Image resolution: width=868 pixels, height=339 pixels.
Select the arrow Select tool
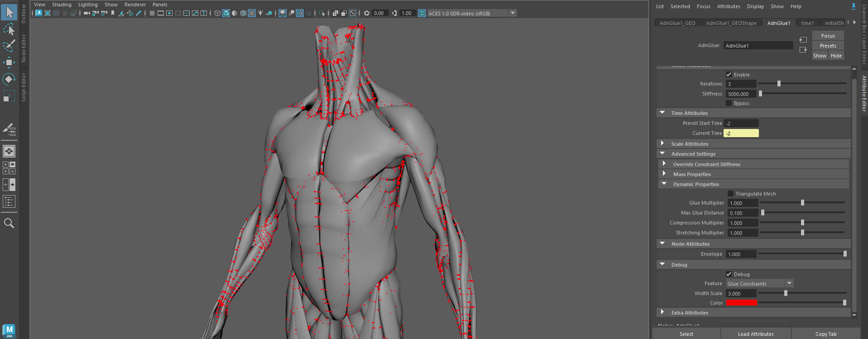pos(9,12)
